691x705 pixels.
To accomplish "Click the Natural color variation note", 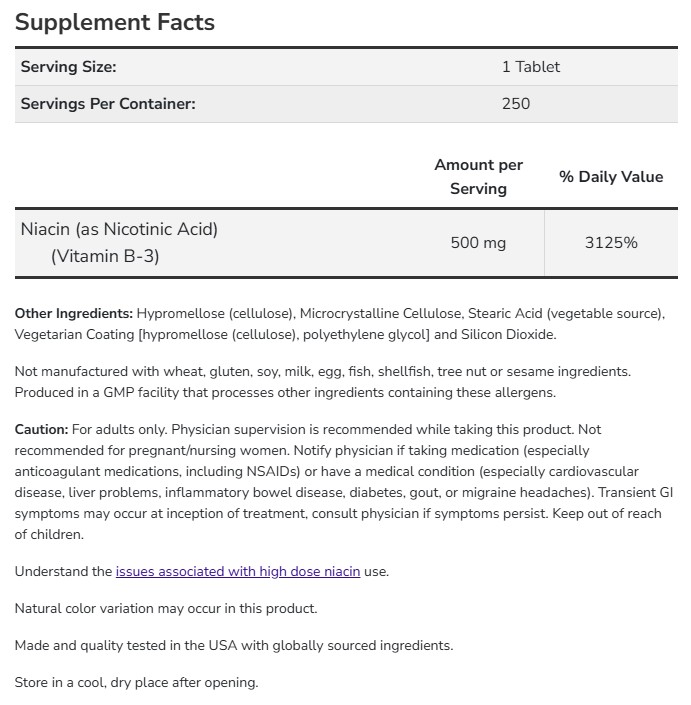I will [165, 608].
